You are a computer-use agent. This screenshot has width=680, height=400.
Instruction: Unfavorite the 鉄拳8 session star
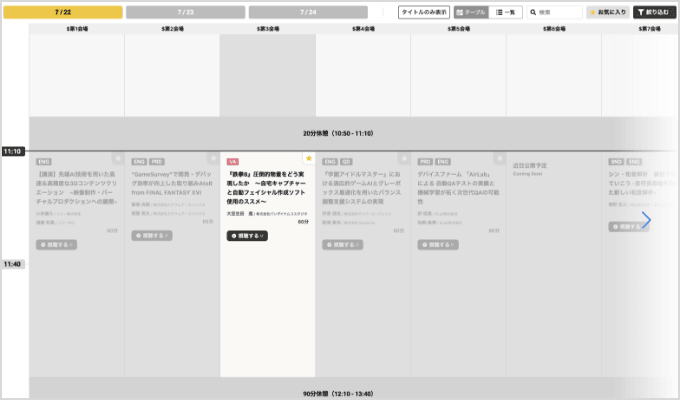(x=309, y=158)
